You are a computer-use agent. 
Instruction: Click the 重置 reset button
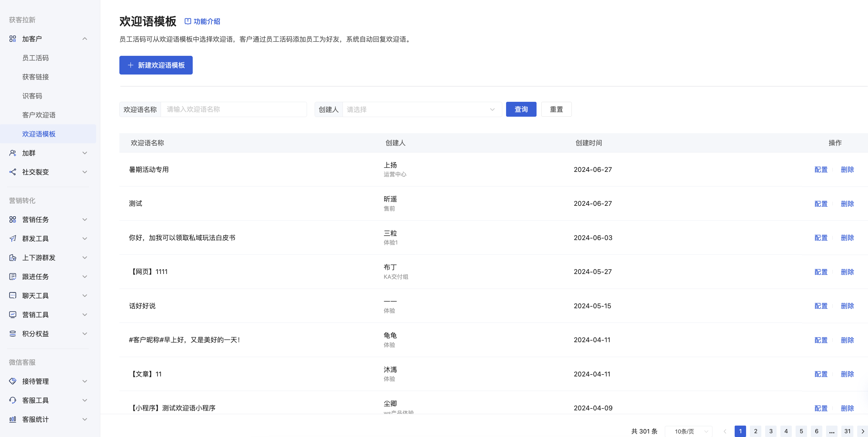coord(556,109)
